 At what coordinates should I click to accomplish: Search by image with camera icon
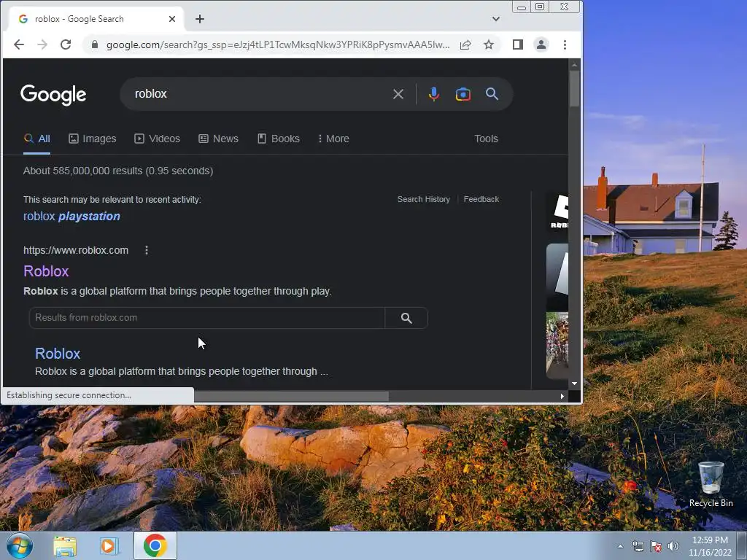point(463,94)
